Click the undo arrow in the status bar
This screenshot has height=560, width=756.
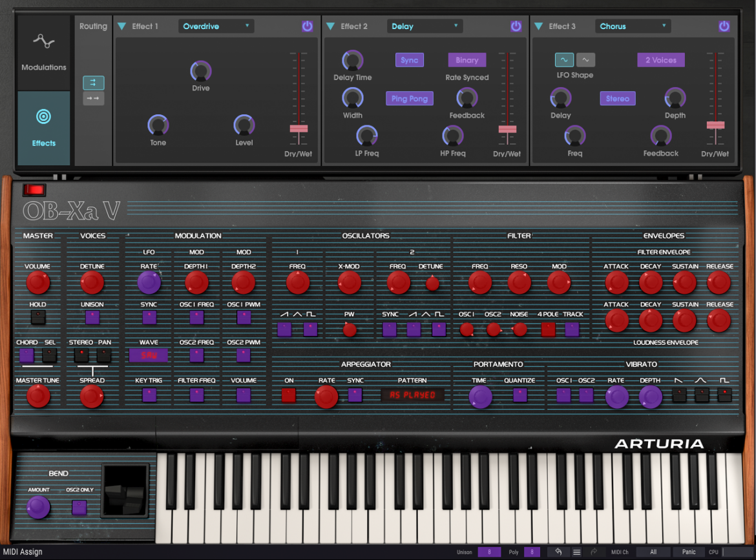pyautogui.click(x=558, y=552)
